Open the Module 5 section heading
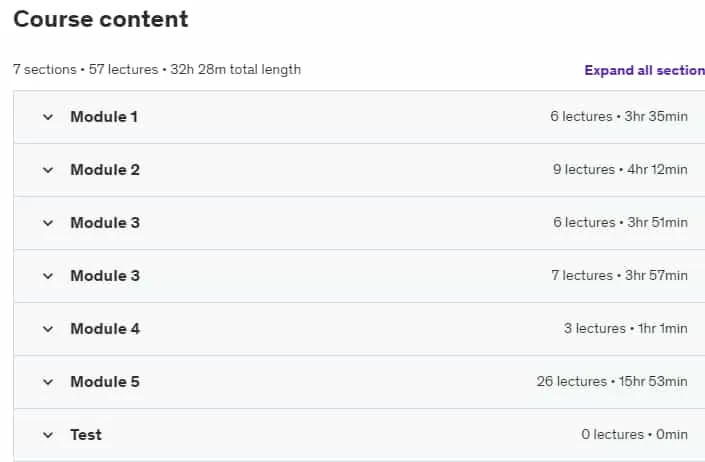 [x=105, y=382]
